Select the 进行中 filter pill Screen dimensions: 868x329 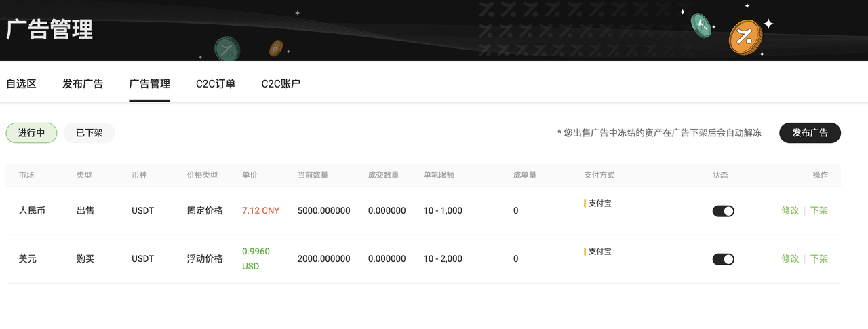tap(31, 133)
